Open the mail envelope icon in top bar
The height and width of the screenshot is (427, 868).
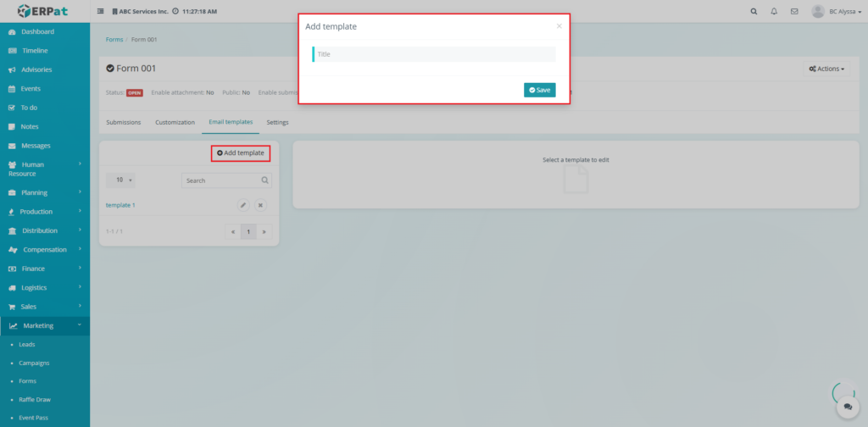[794, 11]
